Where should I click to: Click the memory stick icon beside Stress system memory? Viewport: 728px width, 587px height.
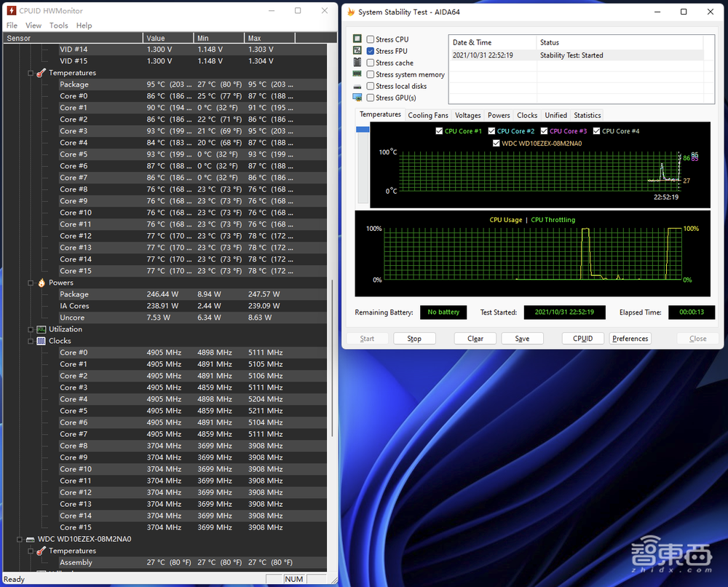pos(357,74)
